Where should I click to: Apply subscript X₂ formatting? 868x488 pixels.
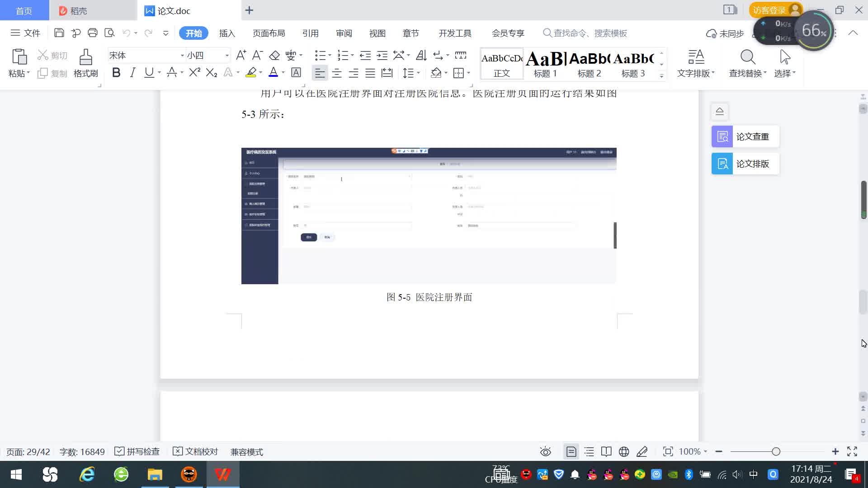212,72
